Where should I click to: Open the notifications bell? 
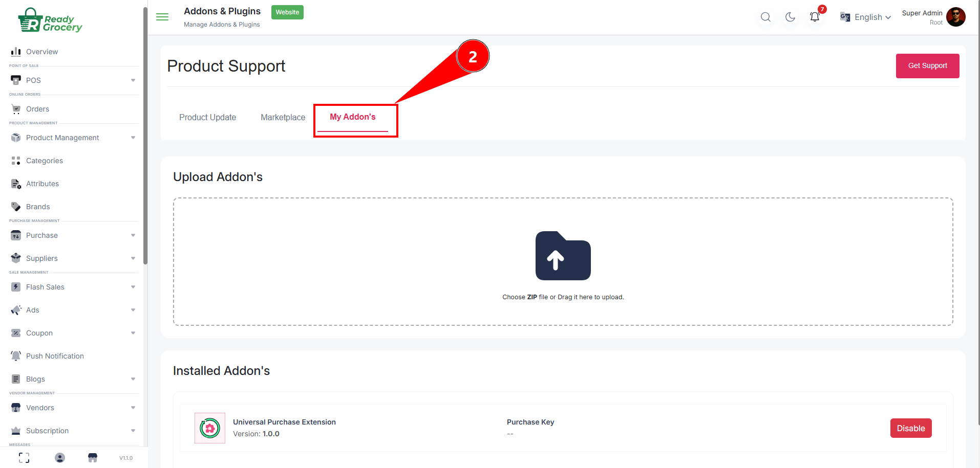pyautogui.click(x=815, y=17)
